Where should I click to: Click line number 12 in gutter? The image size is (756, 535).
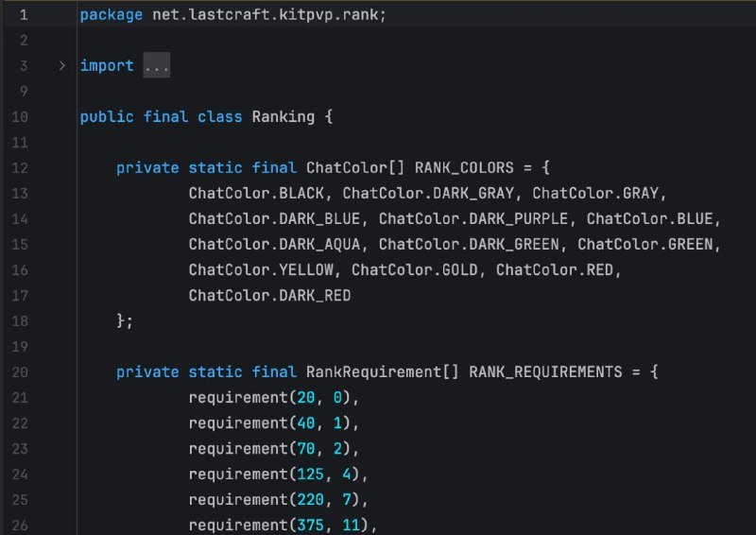tap(19, 168)
